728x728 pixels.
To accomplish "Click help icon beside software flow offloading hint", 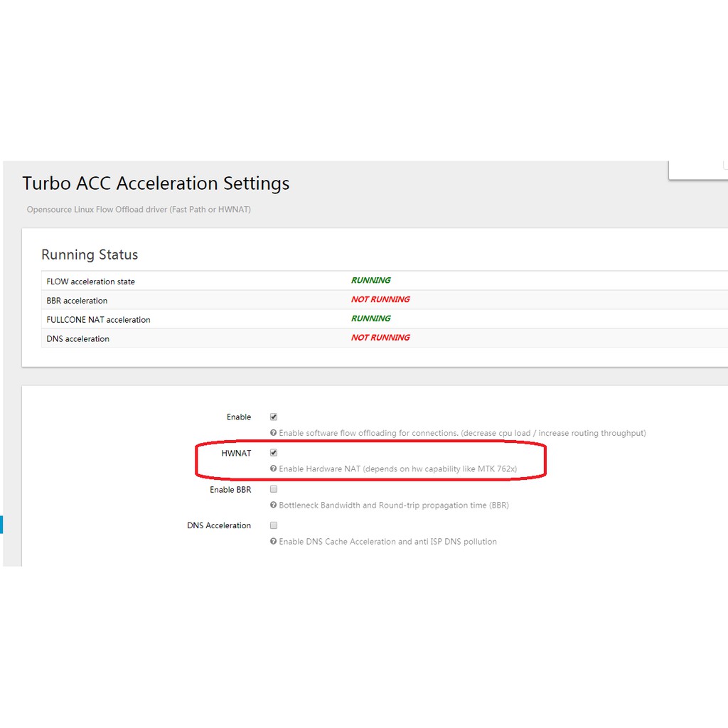I will (273, 433).
